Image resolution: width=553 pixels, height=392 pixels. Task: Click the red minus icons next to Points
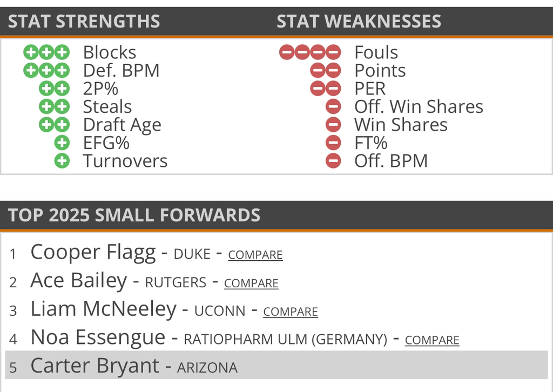[x=325, y=70]
